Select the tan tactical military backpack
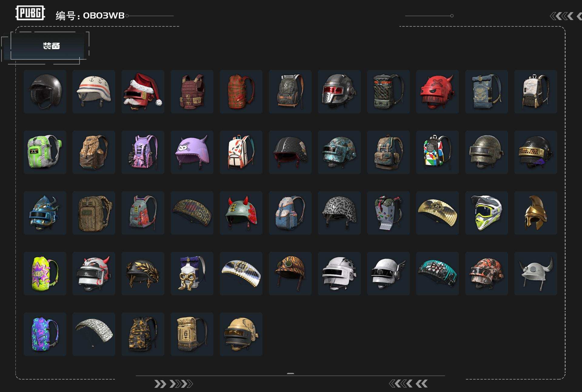Screen dimensions: 582x392 [x=94, y=213]
